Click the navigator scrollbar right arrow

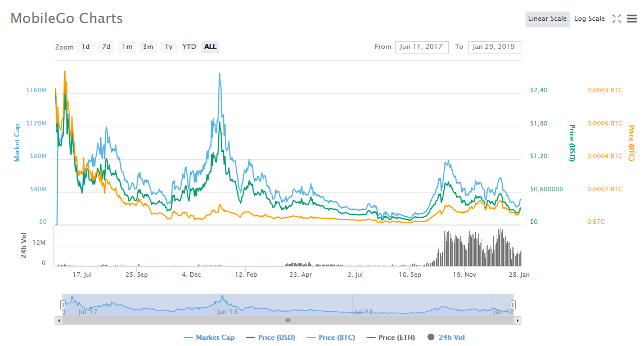[x=517, y=321]
